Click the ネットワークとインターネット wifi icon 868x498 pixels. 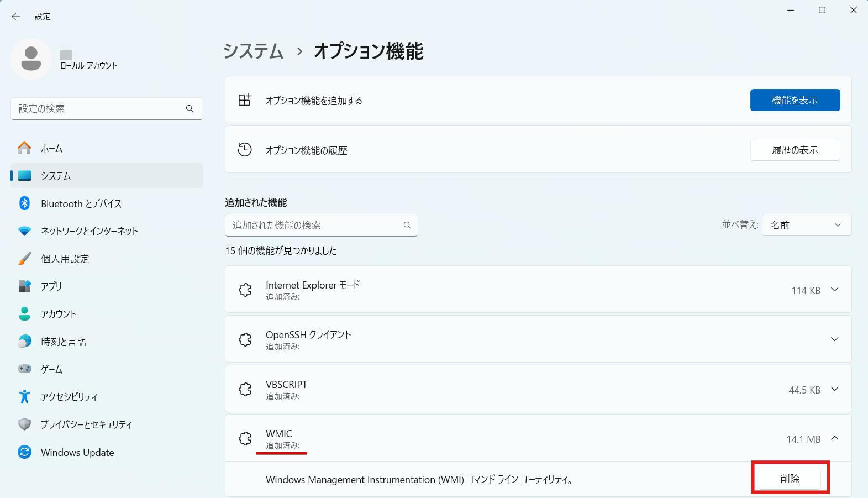[24, 231]
